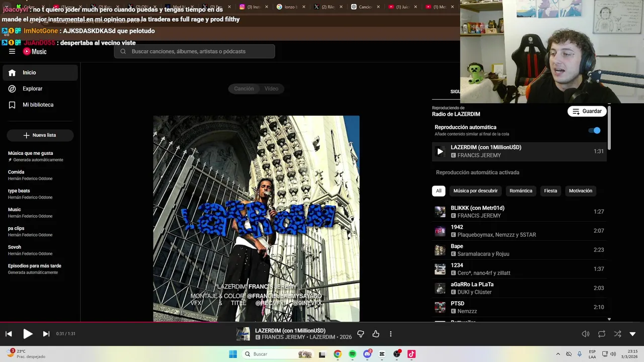The height and width of the screenshot is (362, 644).
Task: Open the taskbar weather widget
Action: pos(26,354)
